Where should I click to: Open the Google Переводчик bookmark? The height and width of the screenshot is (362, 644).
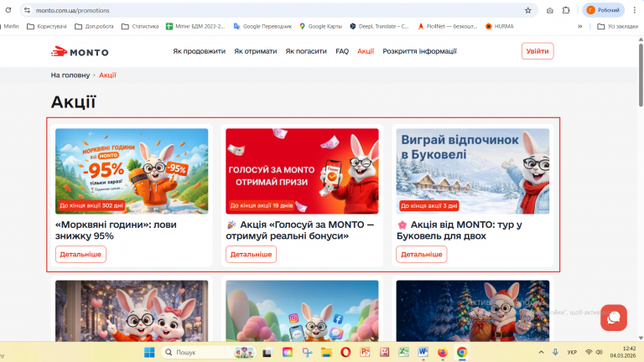coord(262,26)
